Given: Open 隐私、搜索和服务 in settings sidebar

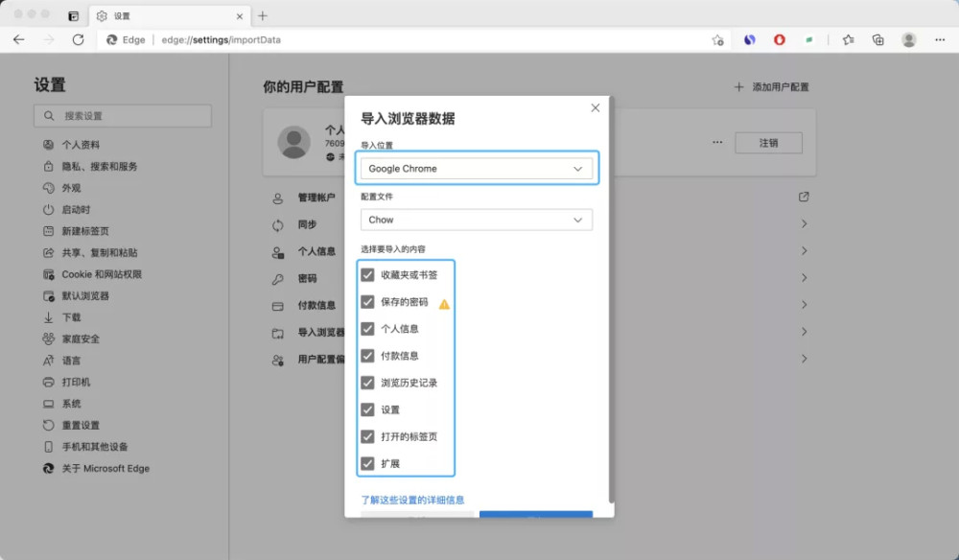Looking at the screenshot, I should (100, 167).
